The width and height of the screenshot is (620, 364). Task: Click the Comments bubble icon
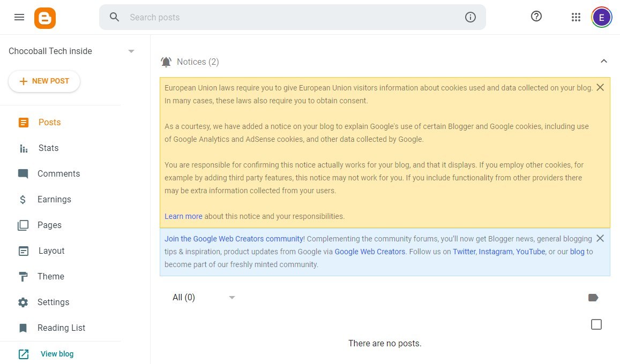[23, 174]
